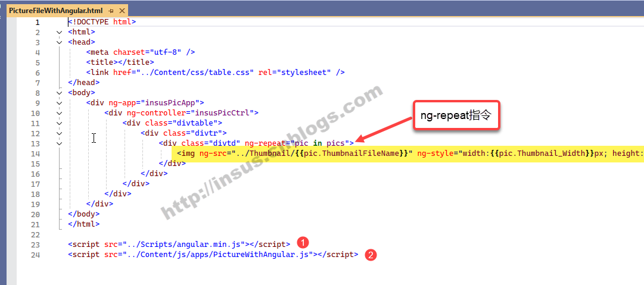Screen dimensions: 644x285
Task: Close the PictureFileWithAngular.html tab
Action: 122,11
